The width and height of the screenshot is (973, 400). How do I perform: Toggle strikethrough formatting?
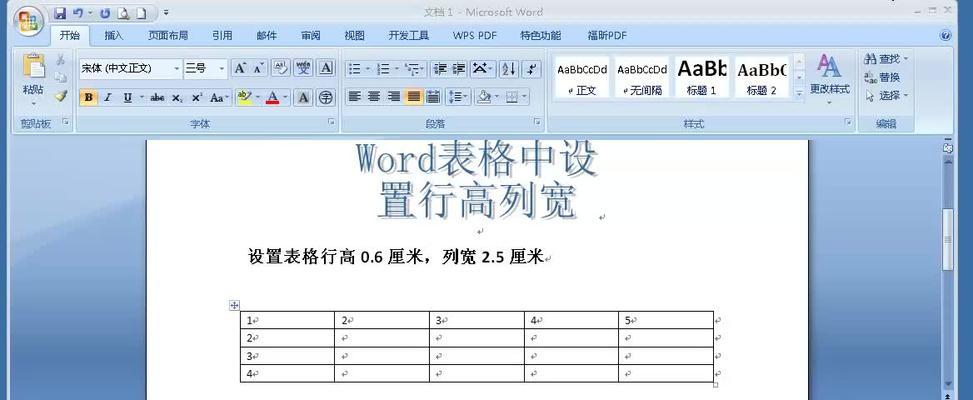coord(158,97)
